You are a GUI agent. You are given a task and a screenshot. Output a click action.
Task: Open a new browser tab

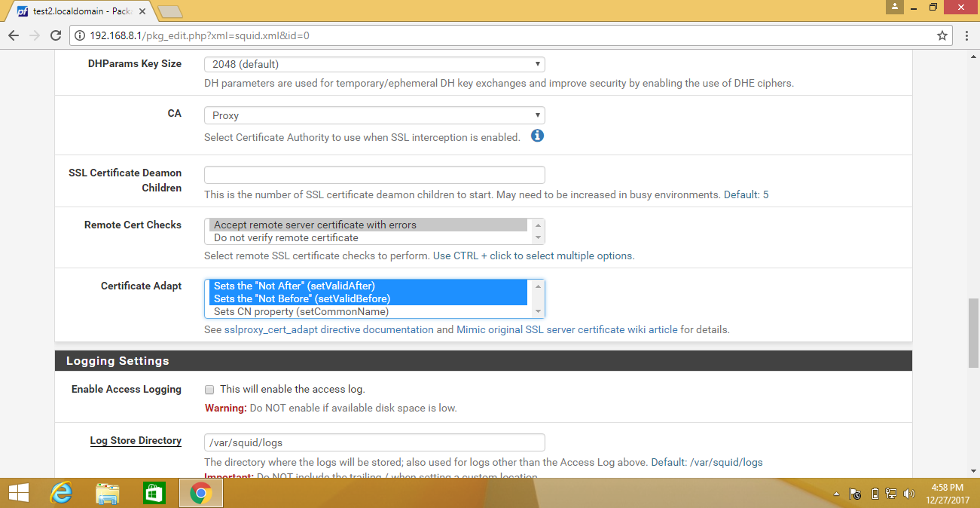tap(170, 11)
